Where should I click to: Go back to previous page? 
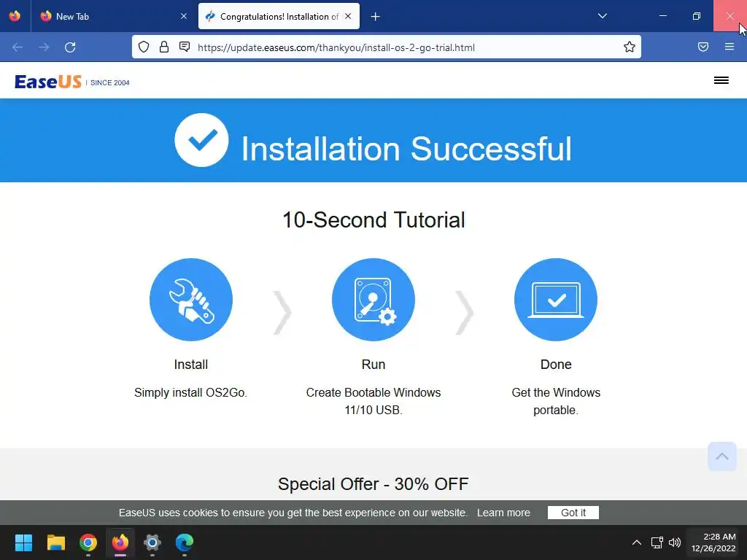(18, 47)
